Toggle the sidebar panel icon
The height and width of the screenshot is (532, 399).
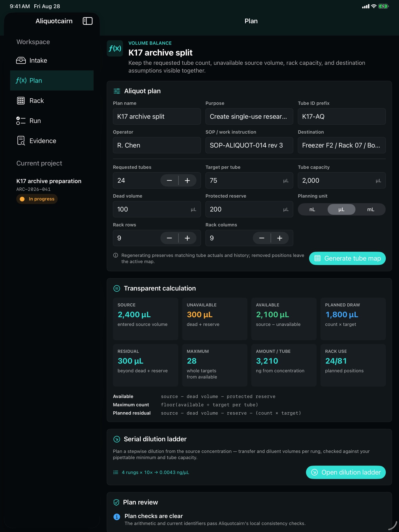click(x=88, y=21)
